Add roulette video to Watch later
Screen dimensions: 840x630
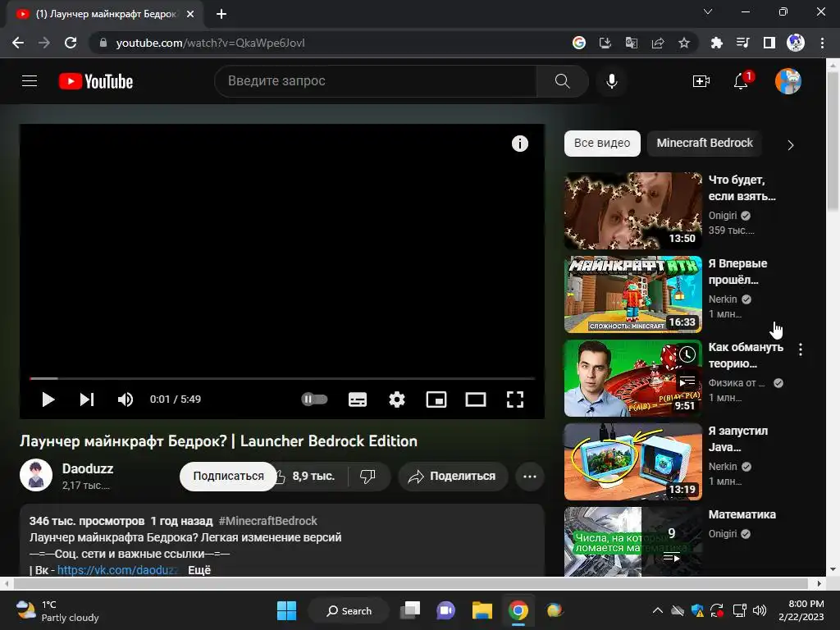687,354
